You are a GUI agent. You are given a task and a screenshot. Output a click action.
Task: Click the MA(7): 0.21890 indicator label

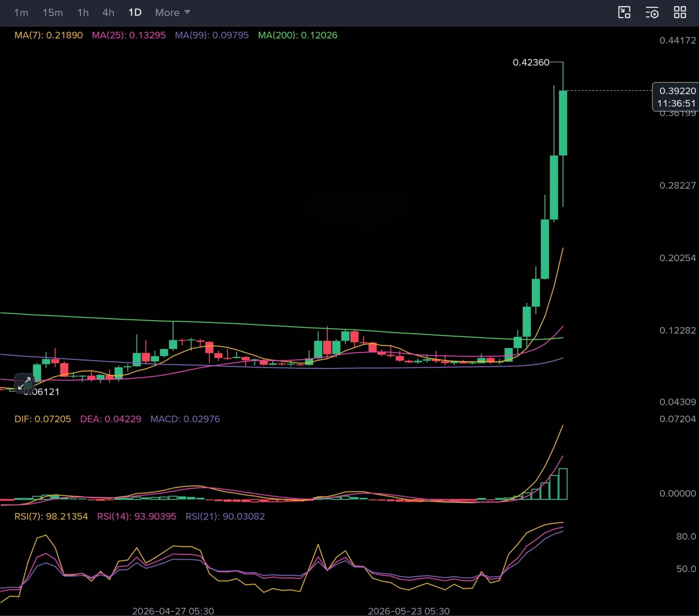(49, 35)
